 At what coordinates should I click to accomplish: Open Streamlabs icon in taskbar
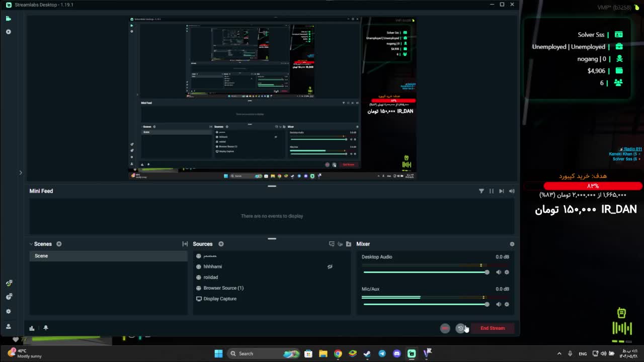point(412,353)
